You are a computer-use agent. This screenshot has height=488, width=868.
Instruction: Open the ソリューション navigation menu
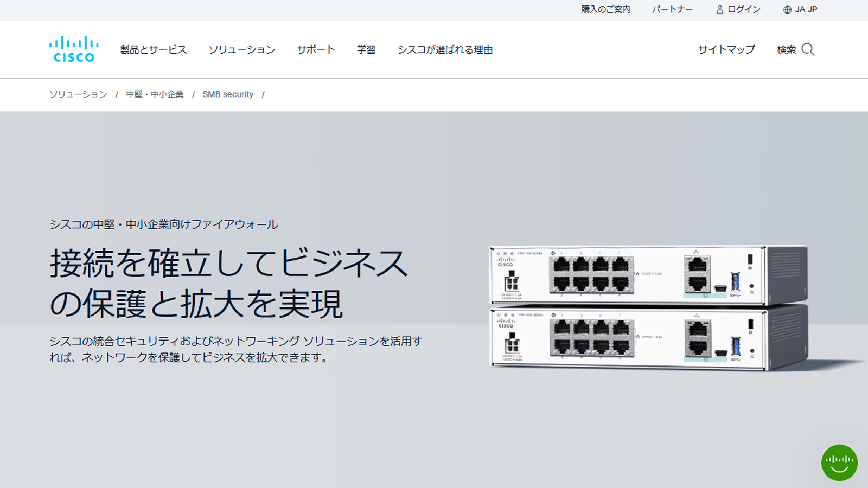(242, 50)
